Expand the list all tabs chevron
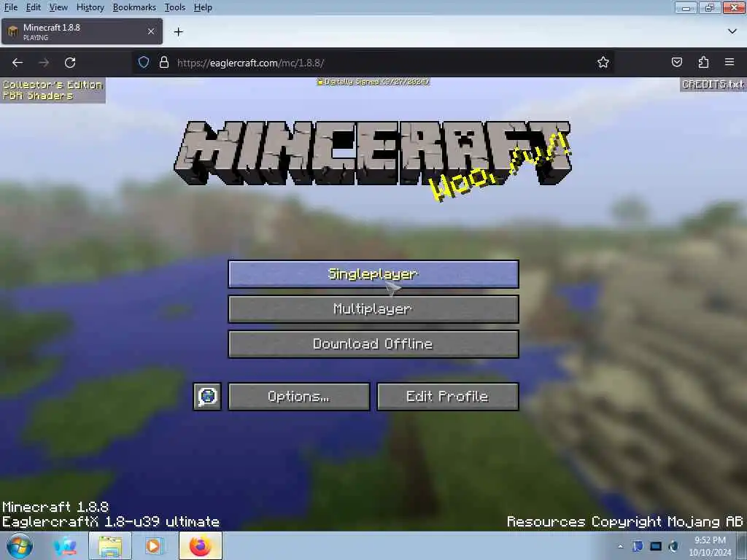 click(732, 31)
